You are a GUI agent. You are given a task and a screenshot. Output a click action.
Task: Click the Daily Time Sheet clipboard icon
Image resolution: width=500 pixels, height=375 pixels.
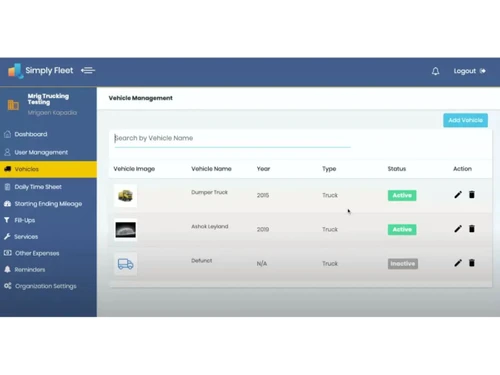pyautogui.click(x=7, y=187)
